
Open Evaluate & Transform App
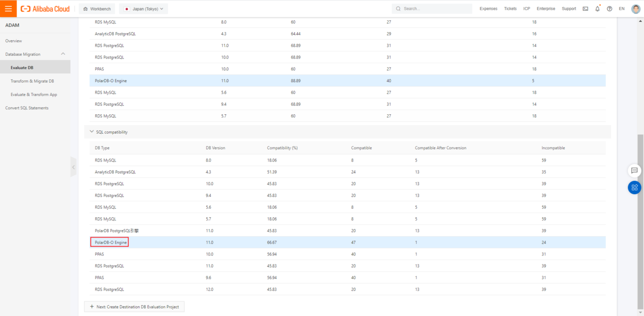pyautogui.click(x=34, y=94)
